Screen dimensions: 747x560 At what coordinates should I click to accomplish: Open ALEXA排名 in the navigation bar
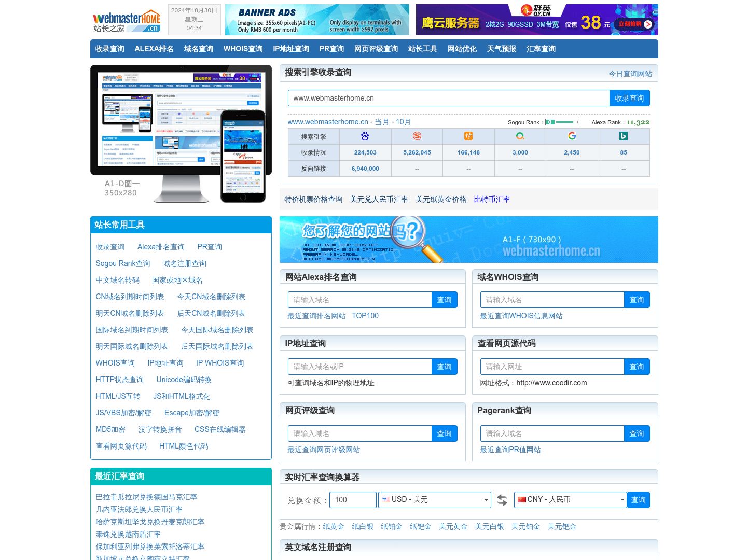[154, 49]
